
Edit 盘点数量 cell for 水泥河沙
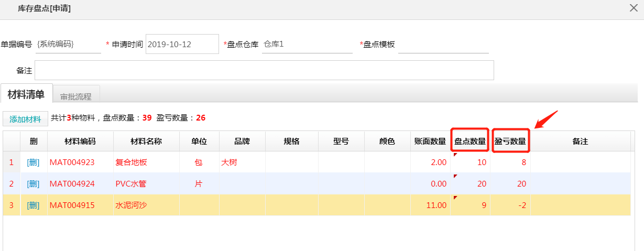[470, 205]
